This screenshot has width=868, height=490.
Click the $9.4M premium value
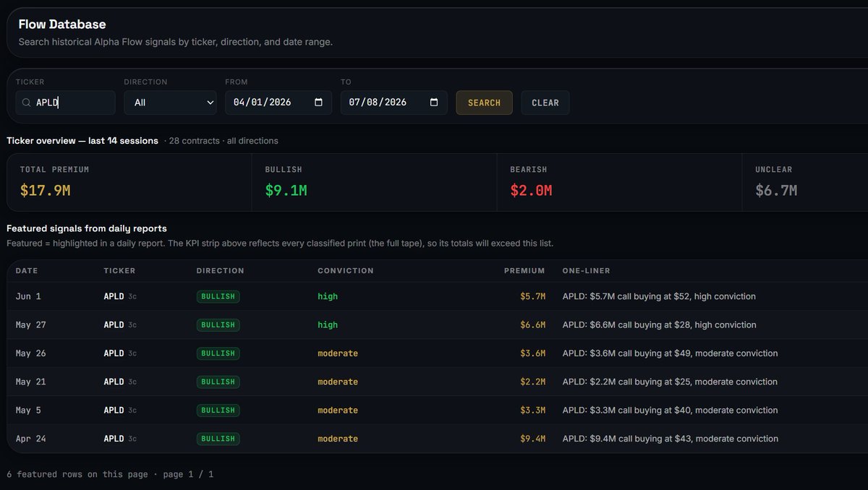pyautogui.click(x=533, y=439)
